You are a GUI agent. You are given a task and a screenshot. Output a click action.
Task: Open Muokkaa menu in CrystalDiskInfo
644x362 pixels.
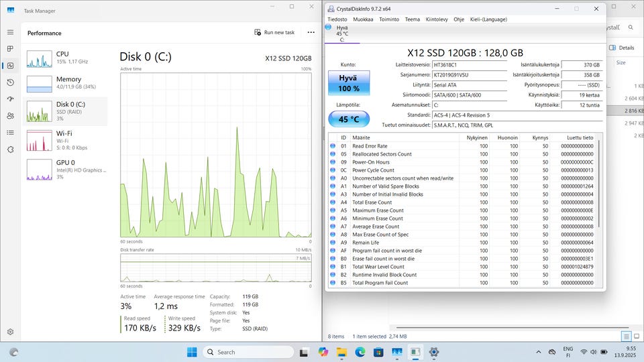click(363, 19)
